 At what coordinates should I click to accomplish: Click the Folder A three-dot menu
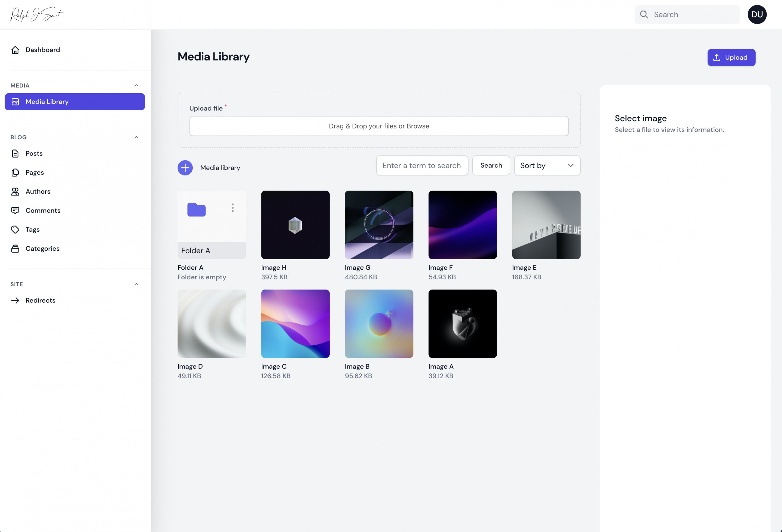pyautogui.click(x=232, y=207)
